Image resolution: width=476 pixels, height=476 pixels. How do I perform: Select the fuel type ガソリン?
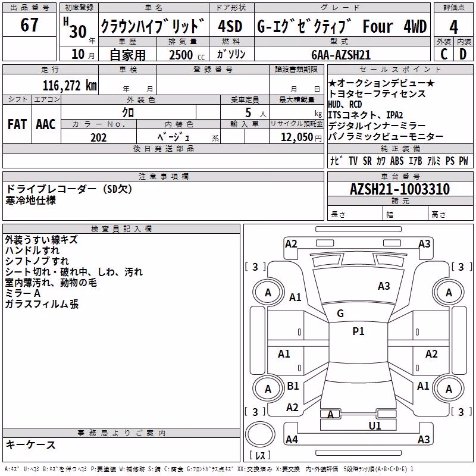coord(231,54)
